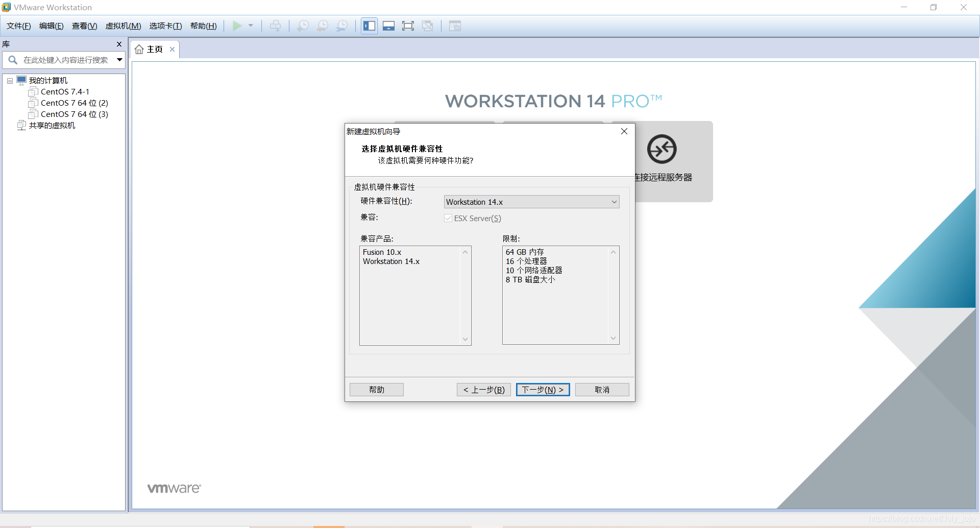Restore down the VMware Workstation window
The image size is (980, 528).
tap(934, 7)
